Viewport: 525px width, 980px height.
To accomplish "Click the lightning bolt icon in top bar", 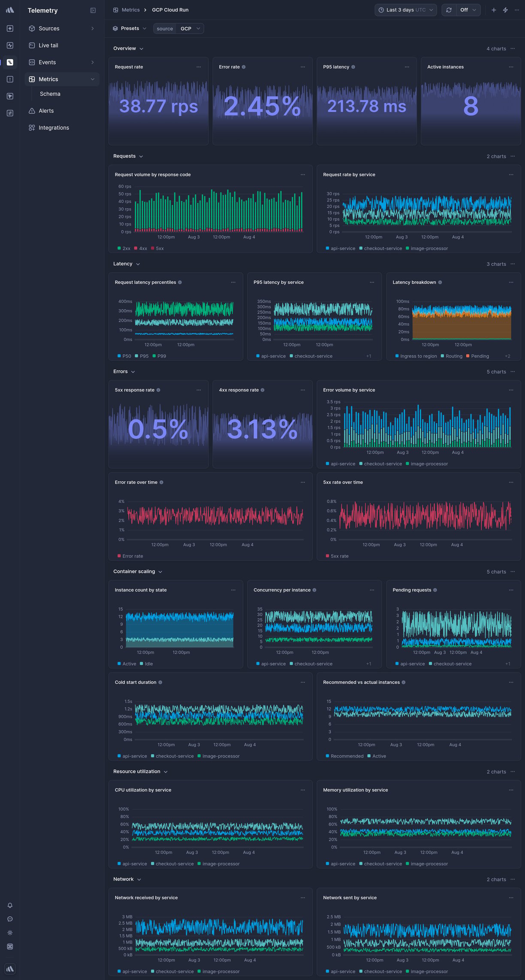I will point(505,10).
